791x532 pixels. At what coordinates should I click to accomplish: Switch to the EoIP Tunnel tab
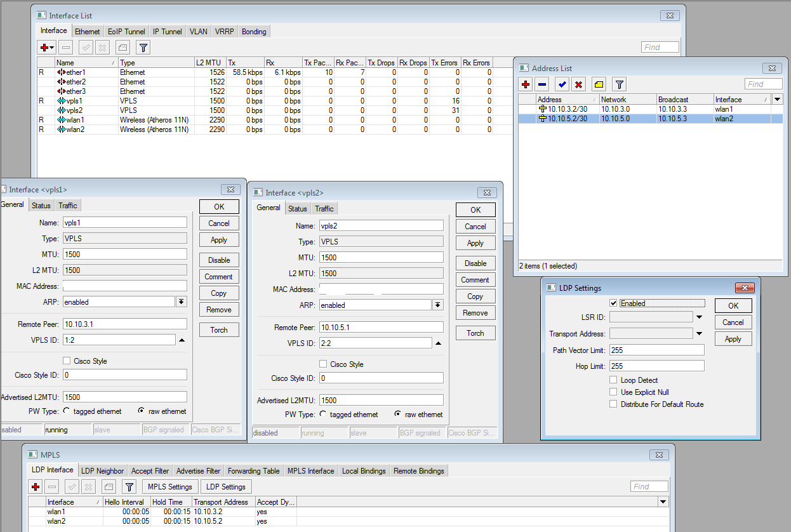(x=126, y=32)
